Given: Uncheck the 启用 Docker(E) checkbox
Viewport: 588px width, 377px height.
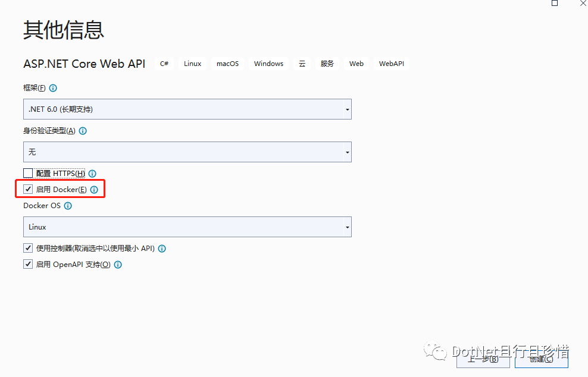Looking at the screenshot, I should click(x=28, y=189).
